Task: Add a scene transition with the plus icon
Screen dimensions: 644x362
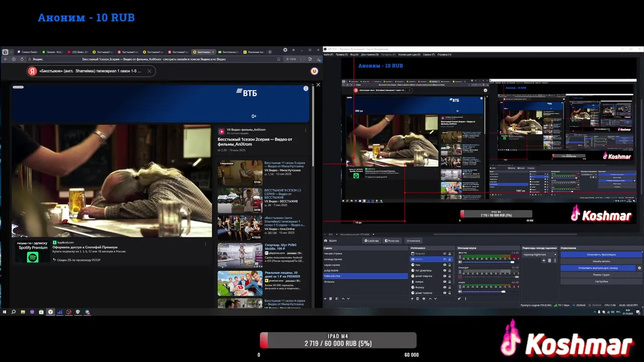Action: tap(544, 260)
